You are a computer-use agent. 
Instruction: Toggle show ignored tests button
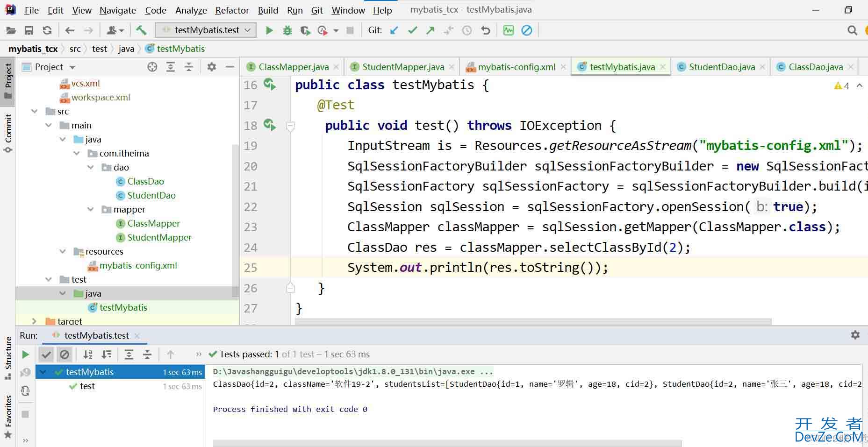(x=65, y=355)
